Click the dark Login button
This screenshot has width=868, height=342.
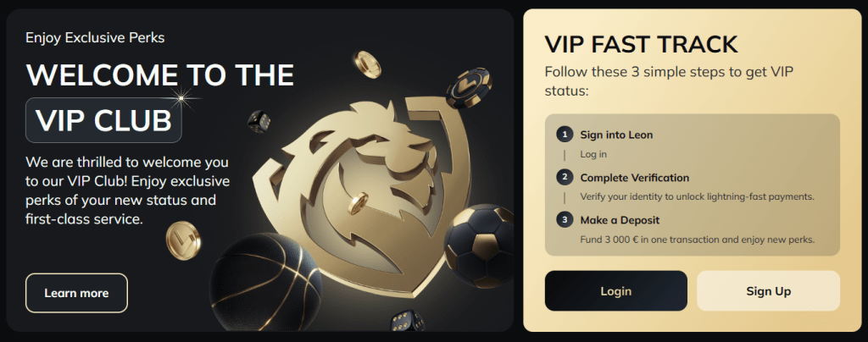tap(615, 290)
